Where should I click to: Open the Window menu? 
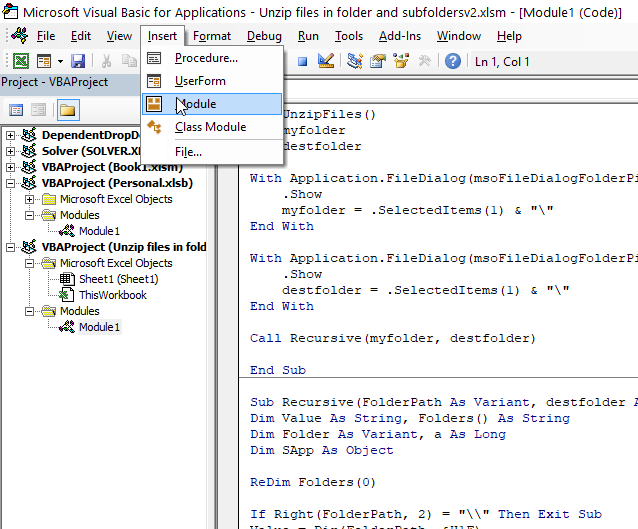(459, 36)
